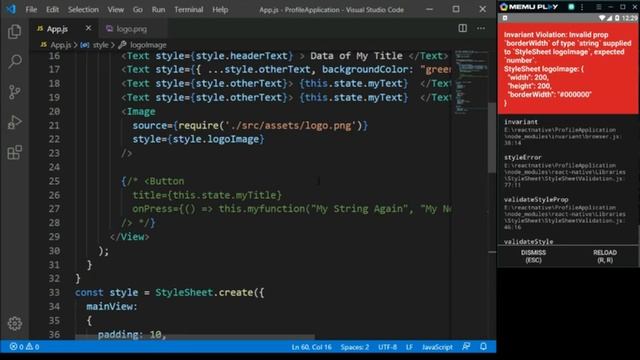The height and width of the screenshot is (360, 640).
Task: Click 'padding: 10,' on line 36
Action: tap(131, 334)
